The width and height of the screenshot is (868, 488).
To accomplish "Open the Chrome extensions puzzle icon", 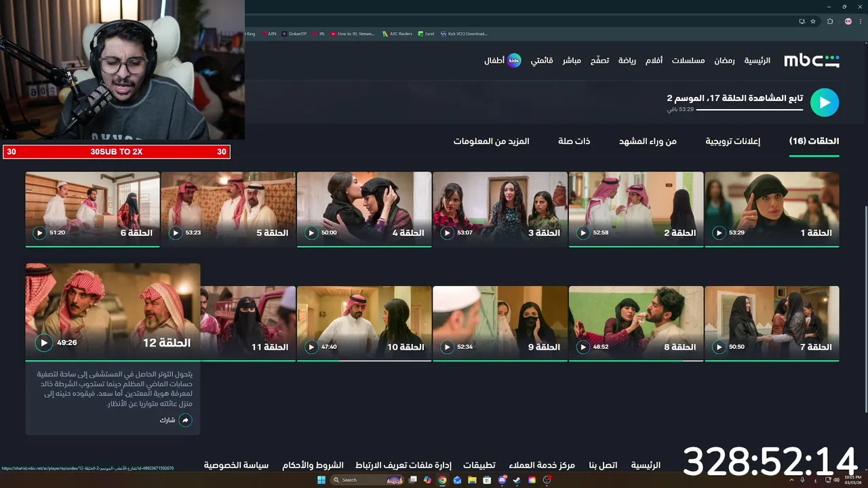I will tap(830, 22).
